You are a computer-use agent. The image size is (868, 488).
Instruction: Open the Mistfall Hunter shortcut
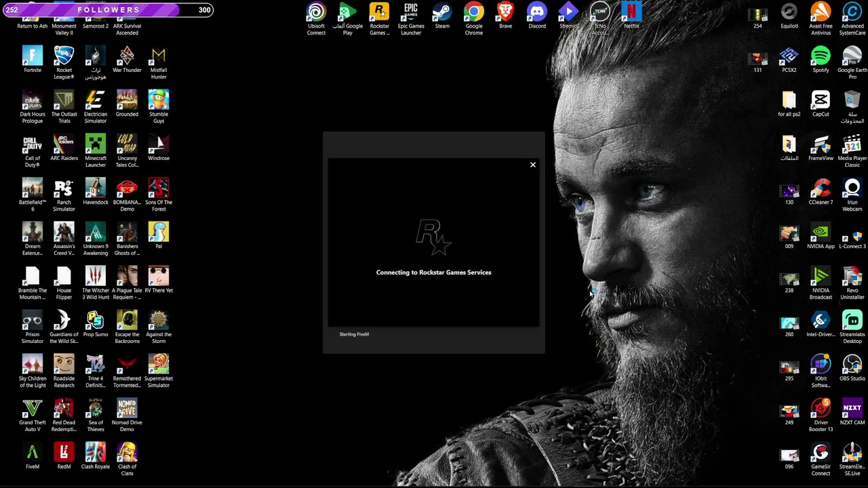pos(159,62)
